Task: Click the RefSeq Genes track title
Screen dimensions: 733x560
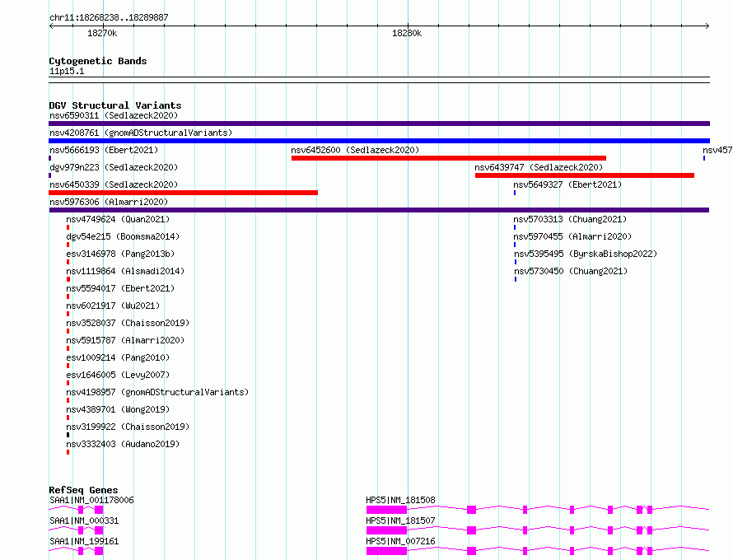Action: tap(83, 490)
